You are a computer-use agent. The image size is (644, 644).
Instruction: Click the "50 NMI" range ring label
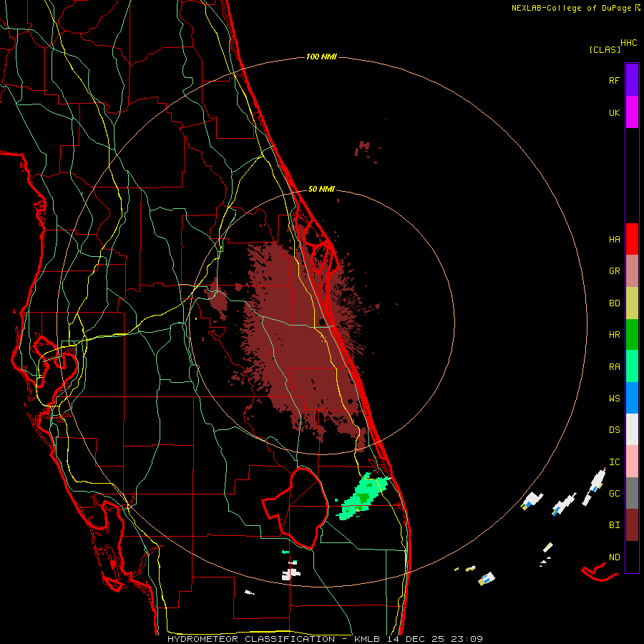coord(321,190)
